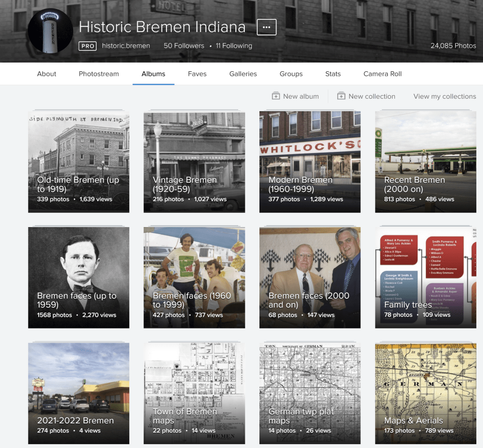This screenshot has width=483, height=448.
Task: Open the Camera Roll tab
Action: [383, 74]
